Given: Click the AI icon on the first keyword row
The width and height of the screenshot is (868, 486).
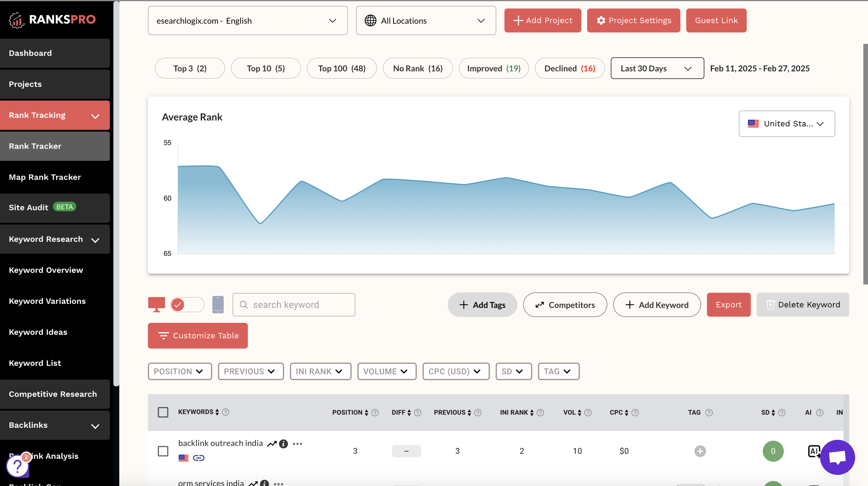Looking at the screenshot, I should click(814, 451).
